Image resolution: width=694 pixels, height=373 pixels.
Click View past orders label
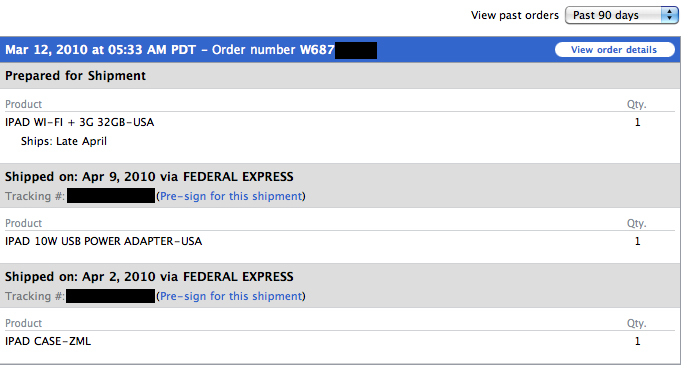pyautogui.click(x=515, y=15)
